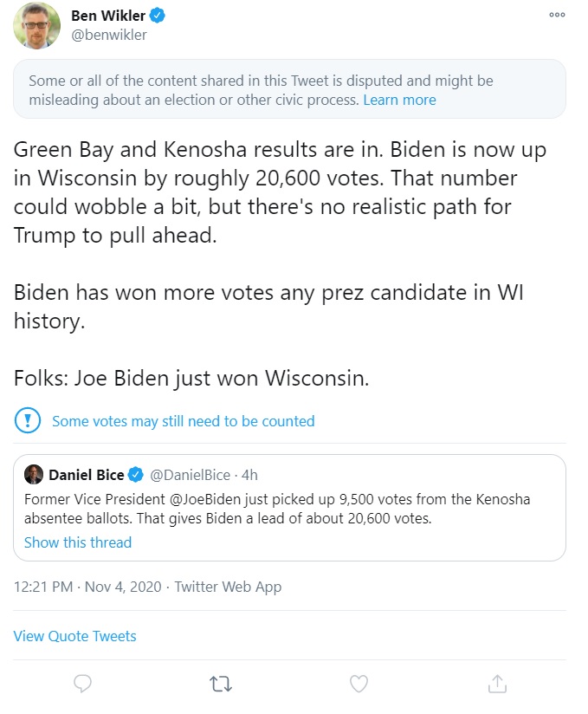Screen dimensions: 588x714
Task: Like the tweet with the heart icon
Action: [x=359, y=684]
